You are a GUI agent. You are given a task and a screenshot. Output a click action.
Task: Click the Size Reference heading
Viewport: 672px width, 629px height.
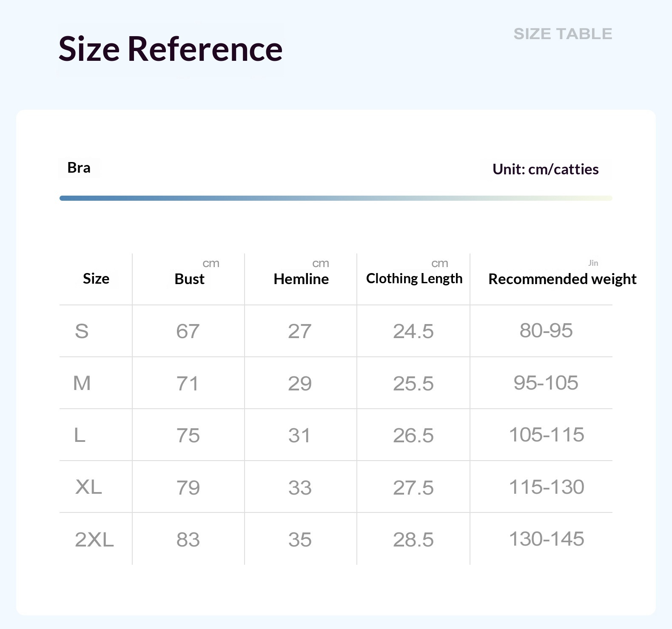coord(171,49)
